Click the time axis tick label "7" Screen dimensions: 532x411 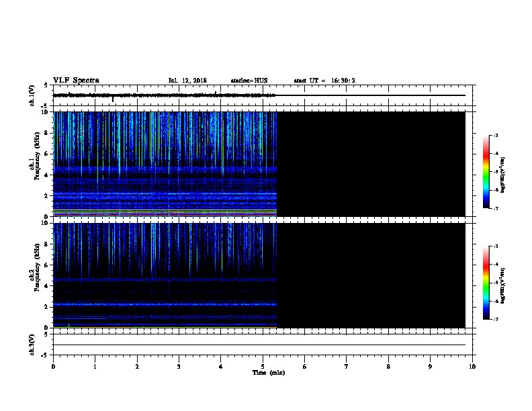coord(347,367)
